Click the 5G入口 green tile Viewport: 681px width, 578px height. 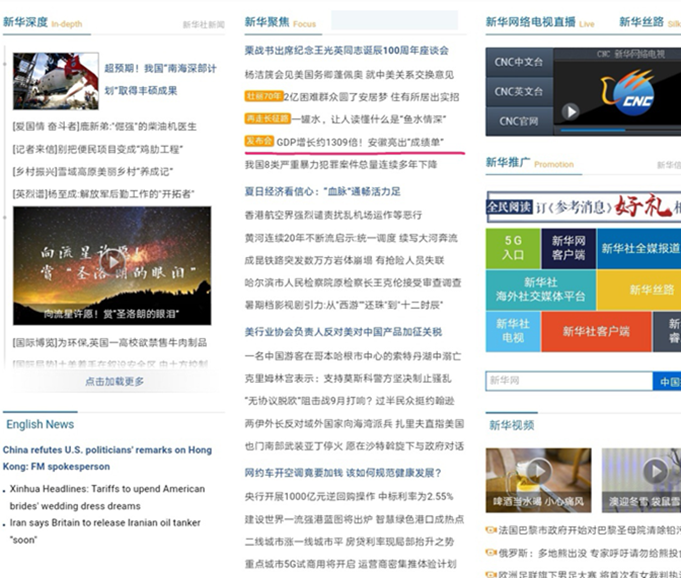point(513,248)
